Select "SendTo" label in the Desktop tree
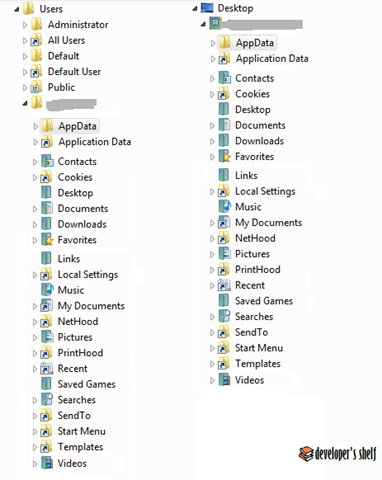 [x=251, y=332]
